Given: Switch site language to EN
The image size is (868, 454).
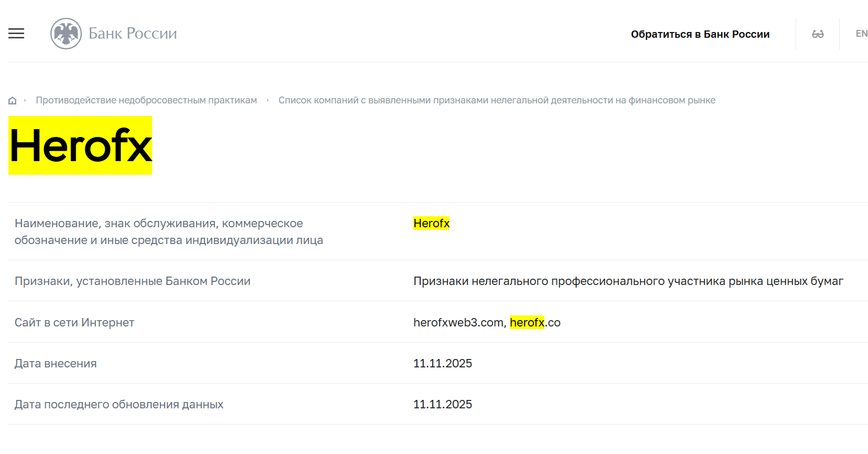Looking at the screenshot, I should point(862,34).
